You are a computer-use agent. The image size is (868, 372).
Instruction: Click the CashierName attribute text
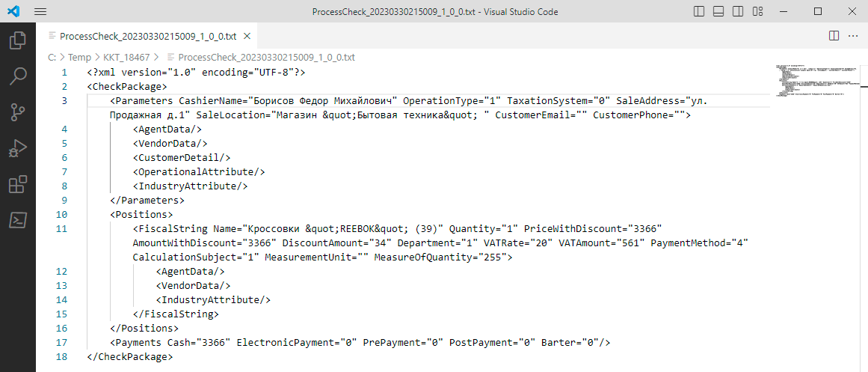click(x=289, y=101)
